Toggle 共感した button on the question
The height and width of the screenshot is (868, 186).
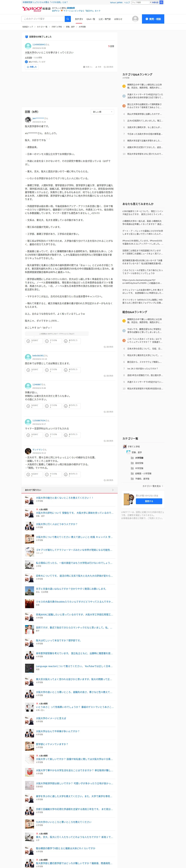31,67
